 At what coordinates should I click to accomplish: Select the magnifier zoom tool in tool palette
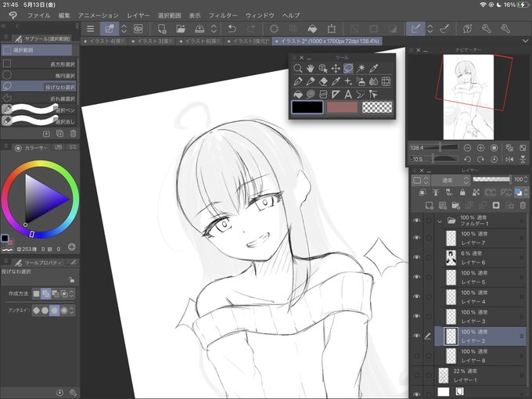[297, 68]
